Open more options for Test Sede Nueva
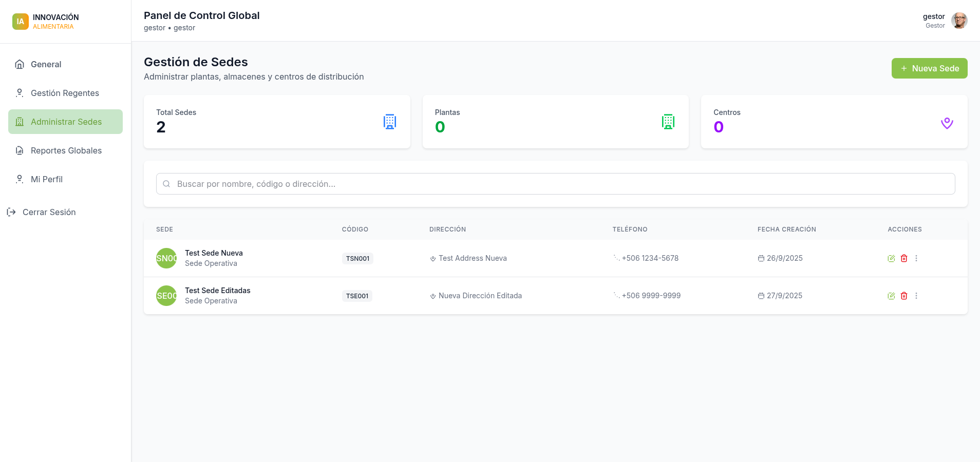The height and width of the screenshot is (462, 980). [916, 258]
